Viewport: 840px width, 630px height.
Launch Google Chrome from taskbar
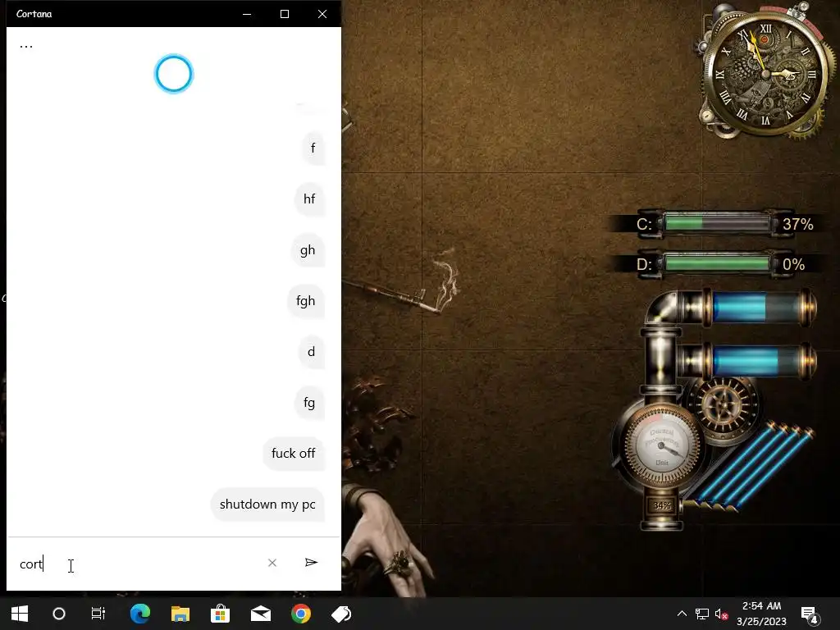(301, 614)
